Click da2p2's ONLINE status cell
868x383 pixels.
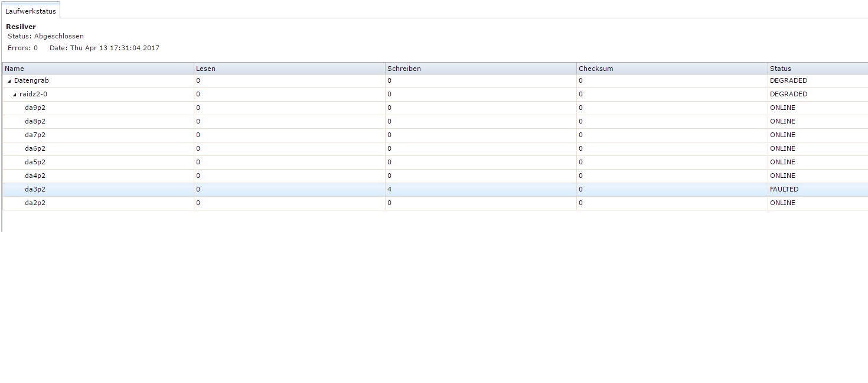point(818,203)
